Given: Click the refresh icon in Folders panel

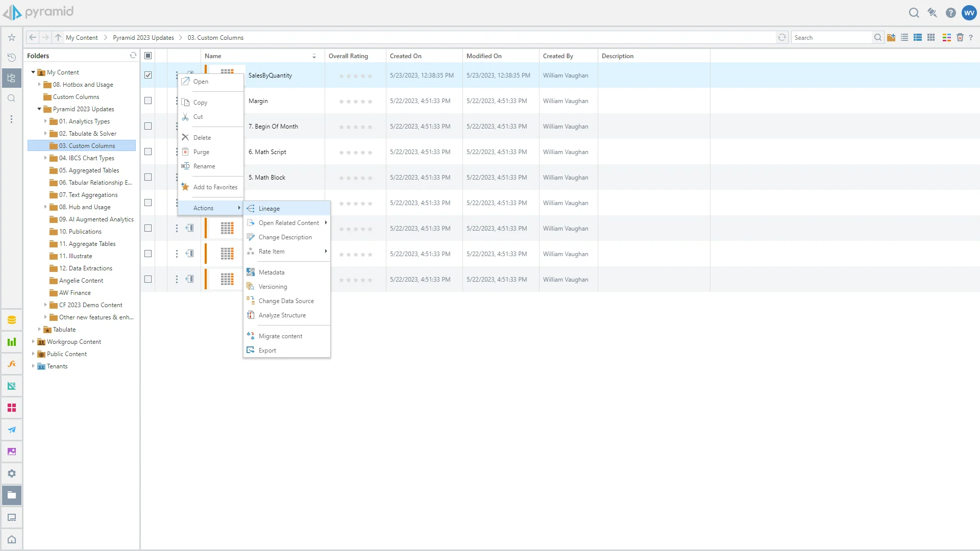Looking at the screenshot, I should click(133, 56).
